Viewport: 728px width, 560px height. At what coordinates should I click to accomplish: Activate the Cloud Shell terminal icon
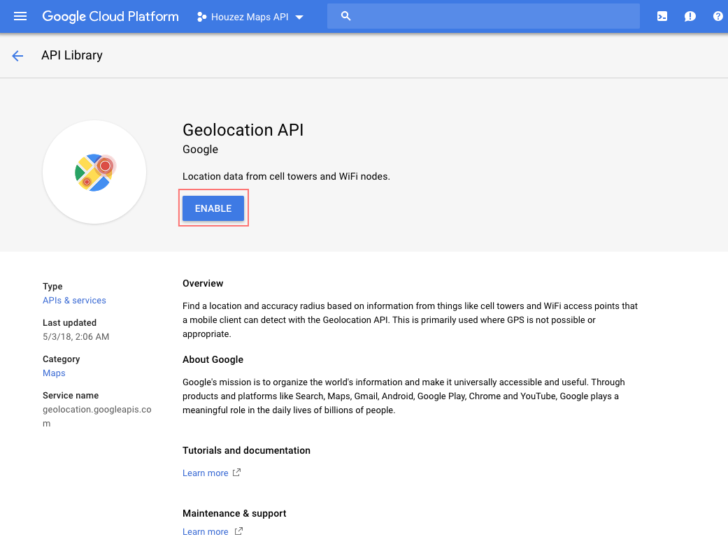pyautogui.click(x=662, y=16)
